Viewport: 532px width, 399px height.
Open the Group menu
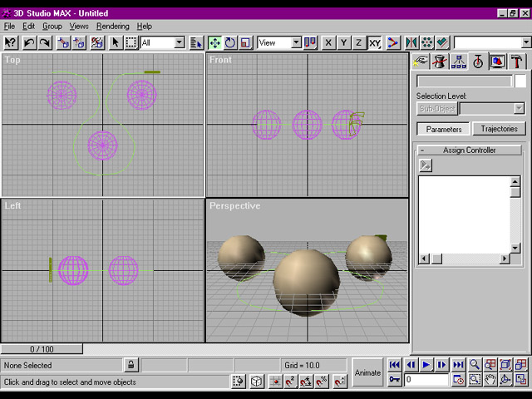coord(52,27)
